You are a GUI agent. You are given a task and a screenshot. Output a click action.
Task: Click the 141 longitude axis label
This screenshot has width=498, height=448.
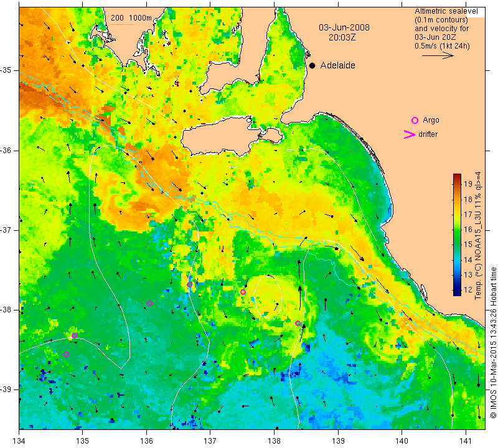pyautogui.click(x=466, y=441)
